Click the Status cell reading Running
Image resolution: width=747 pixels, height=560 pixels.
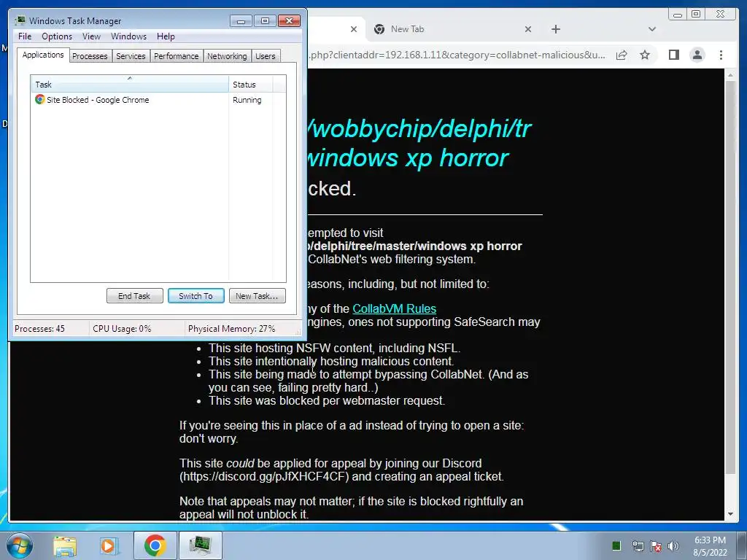(247, 100)
